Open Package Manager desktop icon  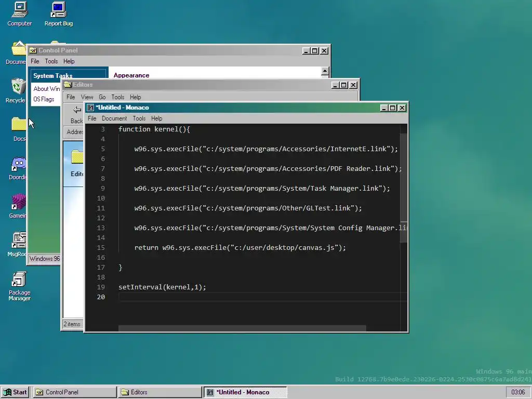coord(19,286)
